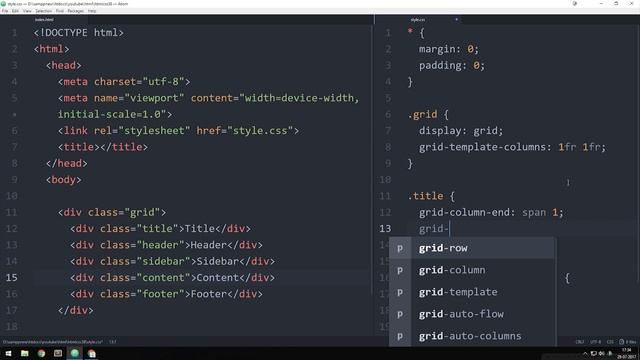Click on div class="title" line
The height and width of the screenshot is (360, 640).
(x=160, y=229)
